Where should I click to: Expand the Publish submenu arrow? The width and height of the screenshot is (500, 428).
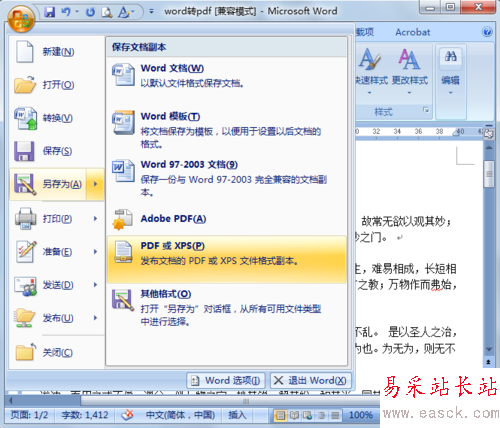95,318
